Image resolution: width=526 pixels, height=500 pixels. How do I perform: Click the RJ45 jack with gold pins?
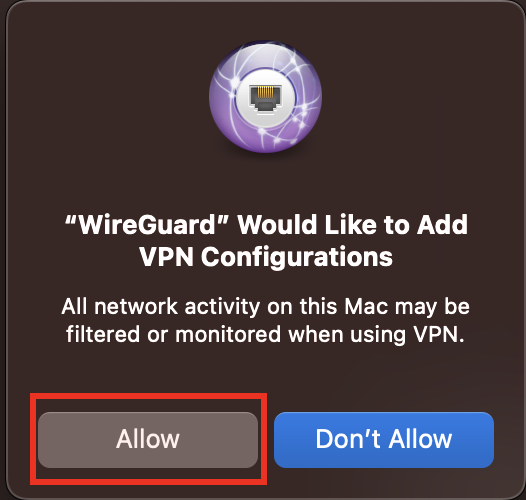(x=265, y=97)
